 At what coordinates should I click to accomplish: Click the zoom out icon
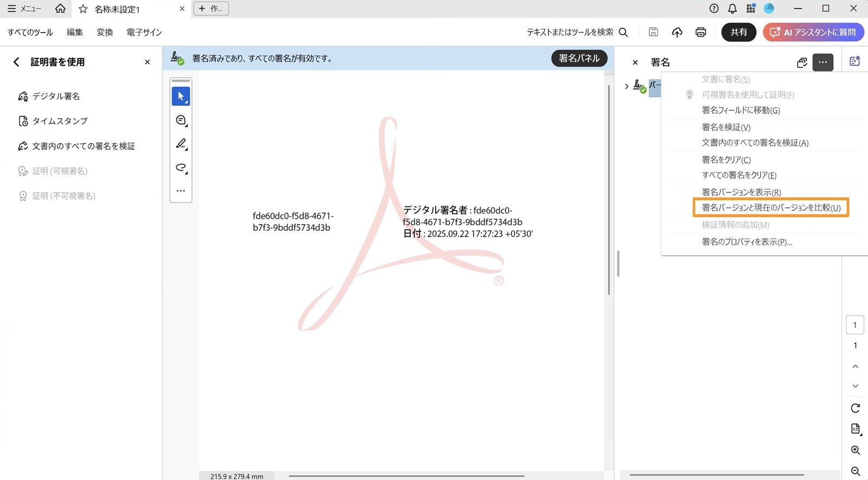[855, 471]
